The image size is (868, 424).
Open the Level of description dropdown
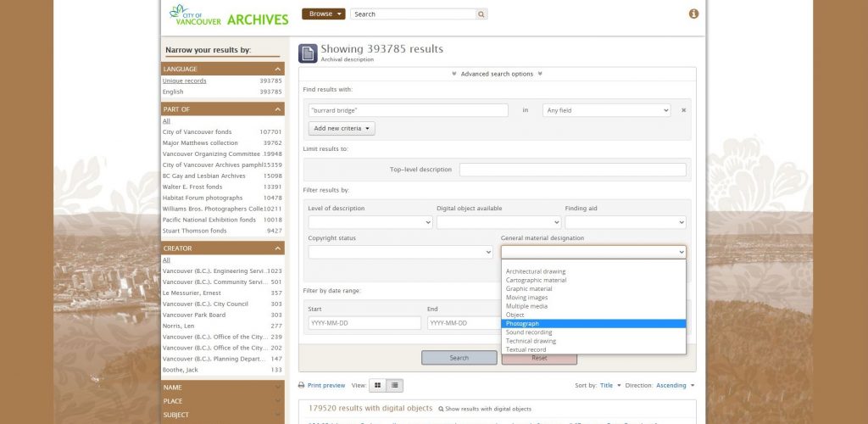[370, 222]
